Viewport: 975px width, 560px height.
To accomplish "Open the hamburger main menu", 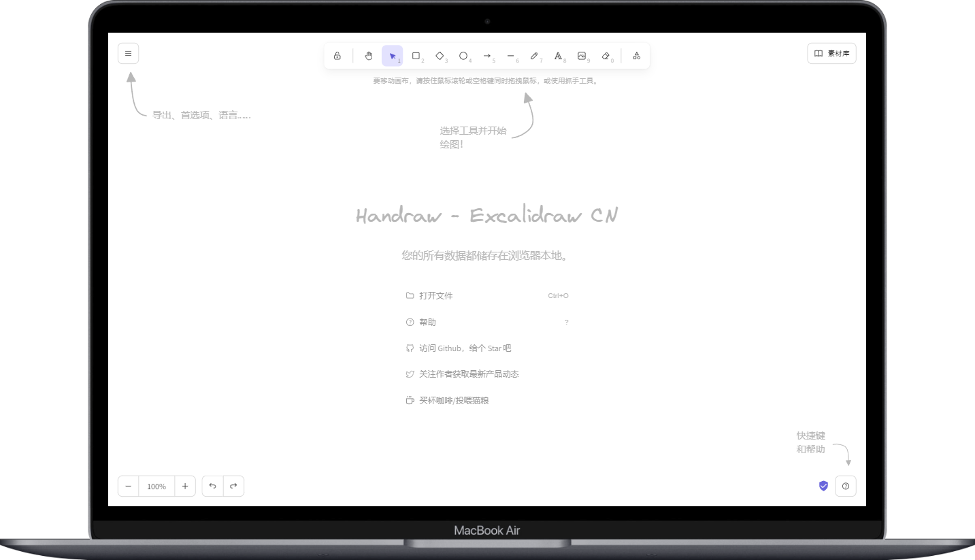I will (128, 53).
